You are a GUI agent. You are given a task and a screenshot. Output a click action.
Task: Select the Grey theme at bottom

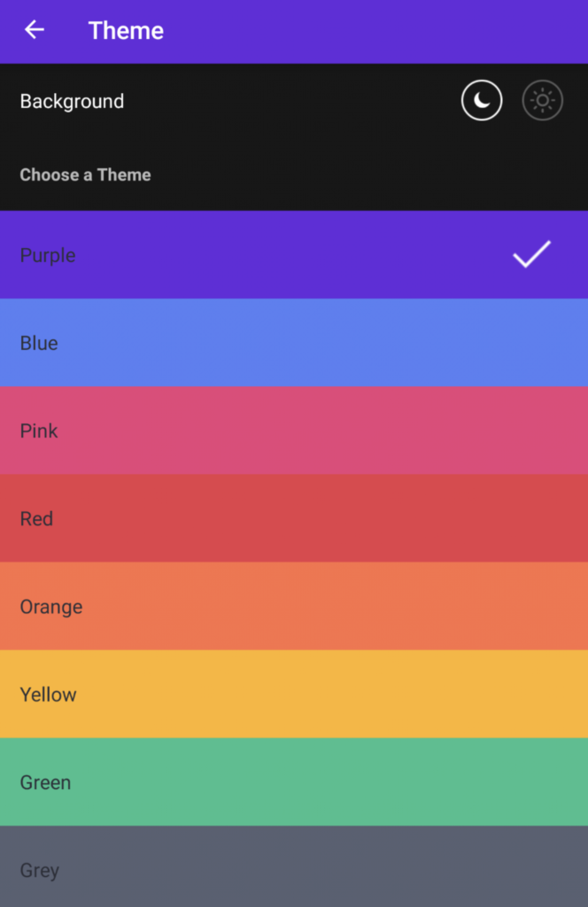click(294, 866)
